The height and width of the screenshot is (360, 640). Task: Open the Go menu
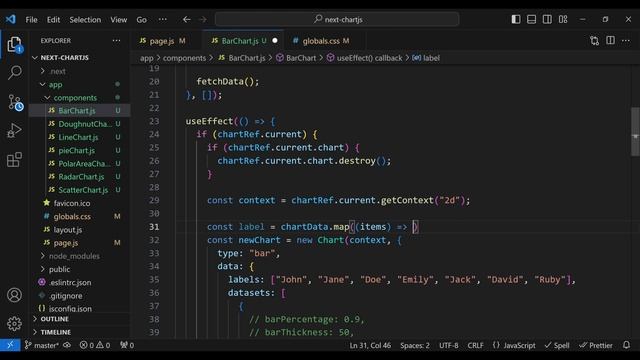point(142,20)
